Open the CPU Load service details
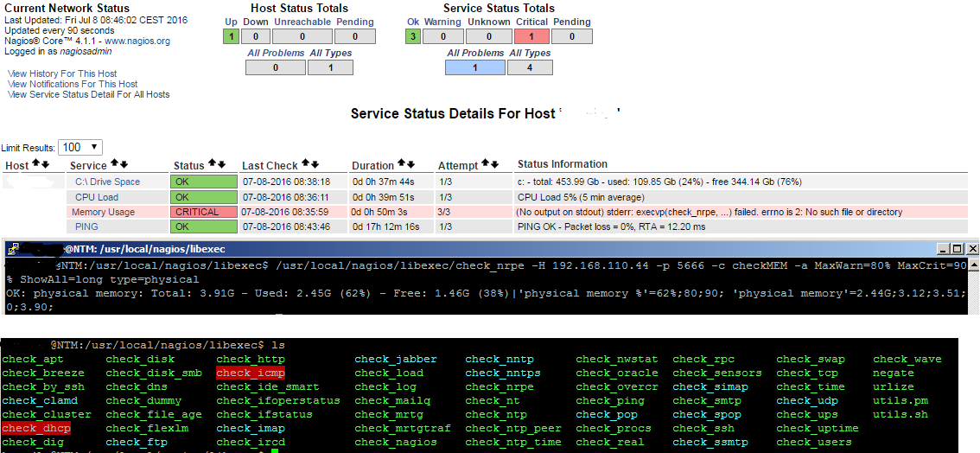 coord(97,197)
